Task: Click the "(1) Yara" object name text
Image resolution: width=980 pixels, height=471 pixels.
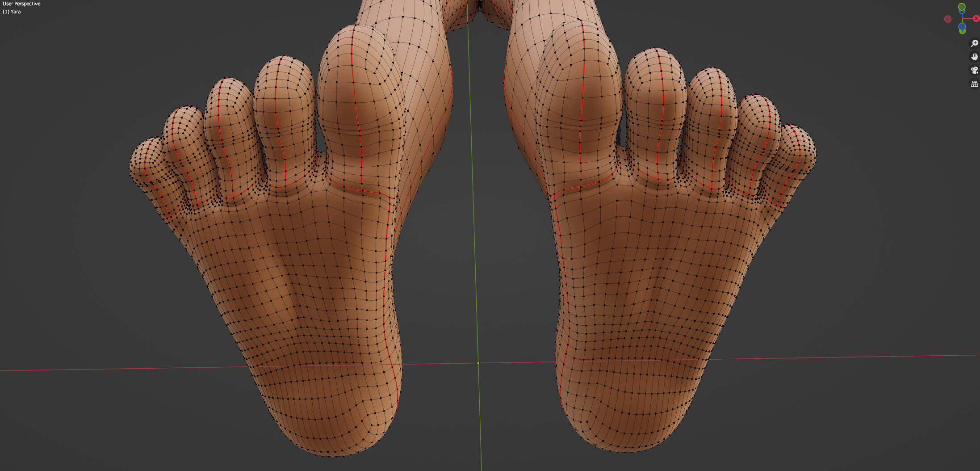Action: [x=12, y=12]
